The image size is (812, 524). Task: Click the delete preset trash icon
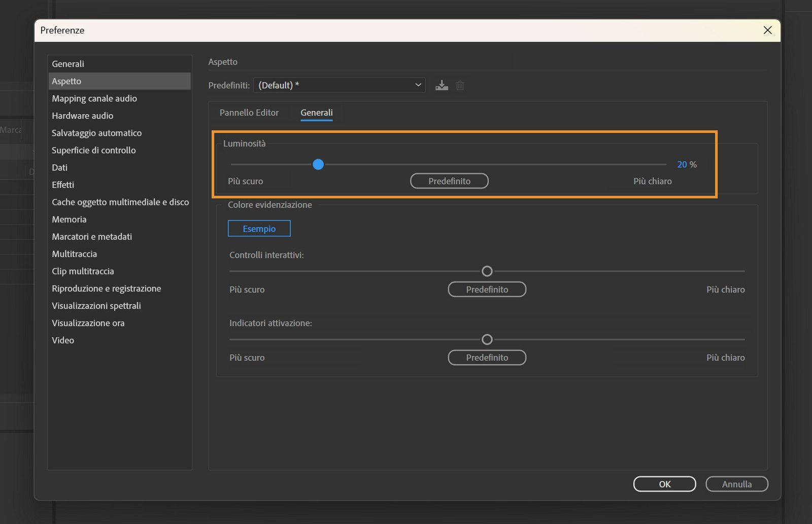460,85
